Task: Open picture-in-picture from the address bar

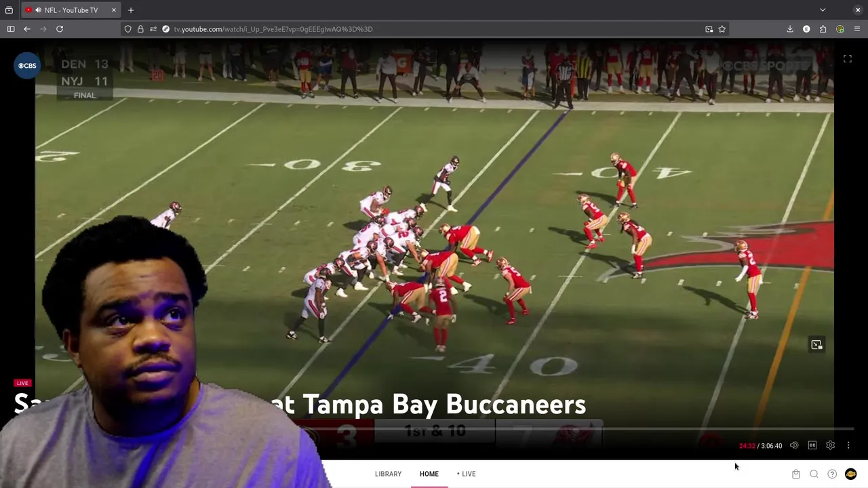Action: click(709, 29)
